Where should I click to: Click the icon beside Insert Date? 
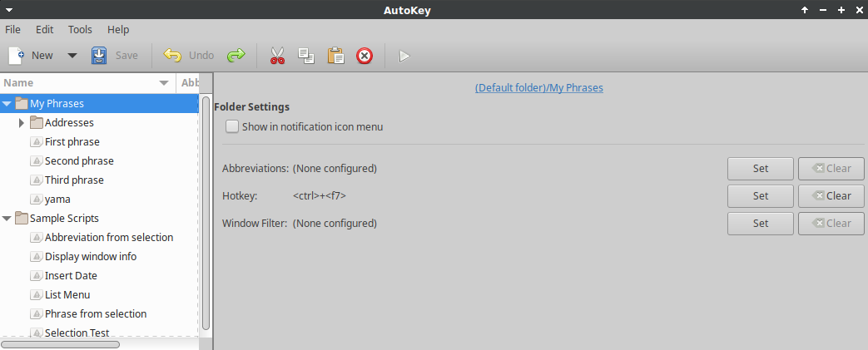[37, 276]
